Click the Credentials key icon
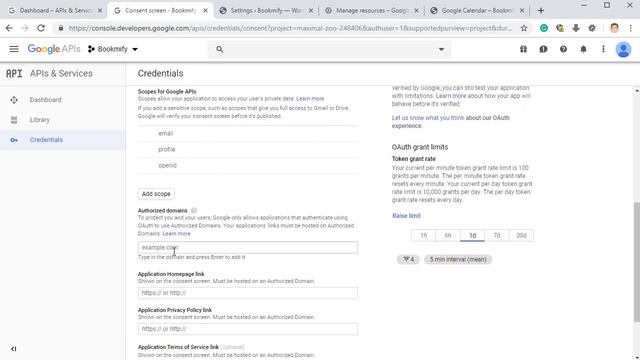640x360 pixels. (14, 140)
